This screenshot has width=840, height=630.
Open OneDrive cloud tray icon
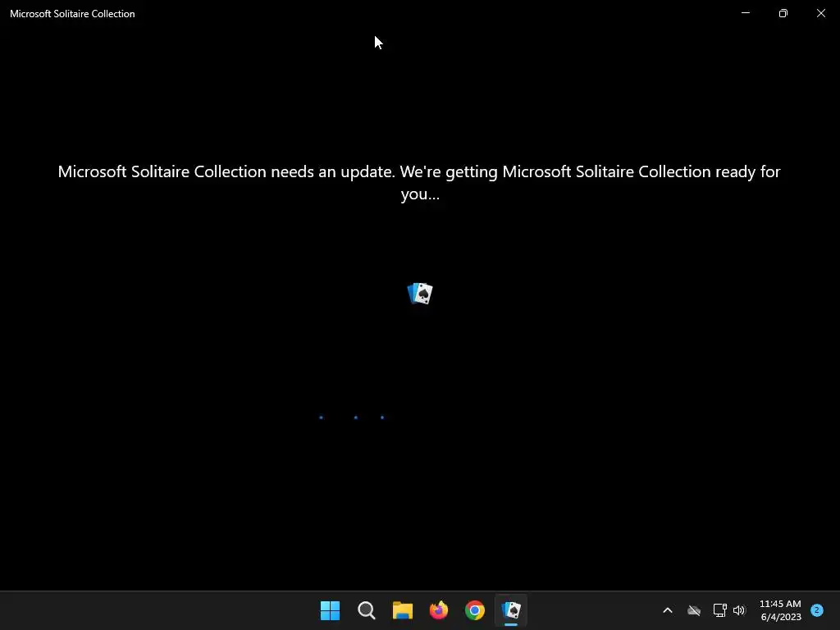[x=694, y=610]
